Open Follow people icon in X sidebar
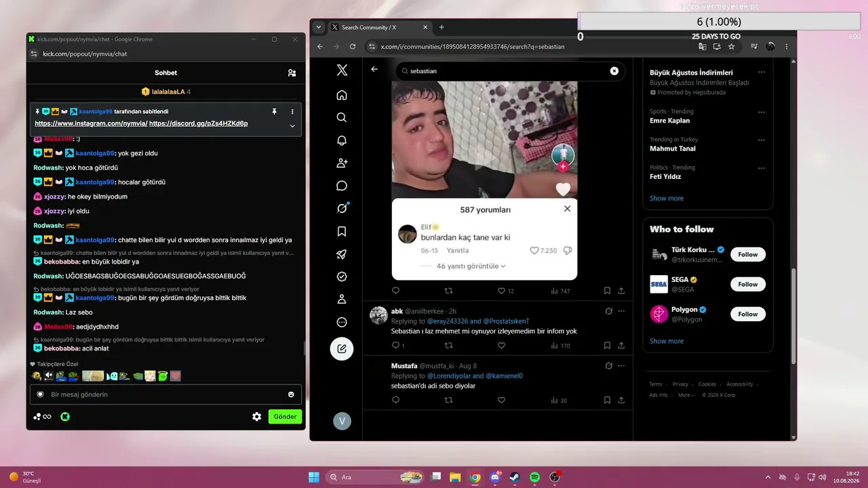The width and height of the screenshot is (868, 488). 342,163
